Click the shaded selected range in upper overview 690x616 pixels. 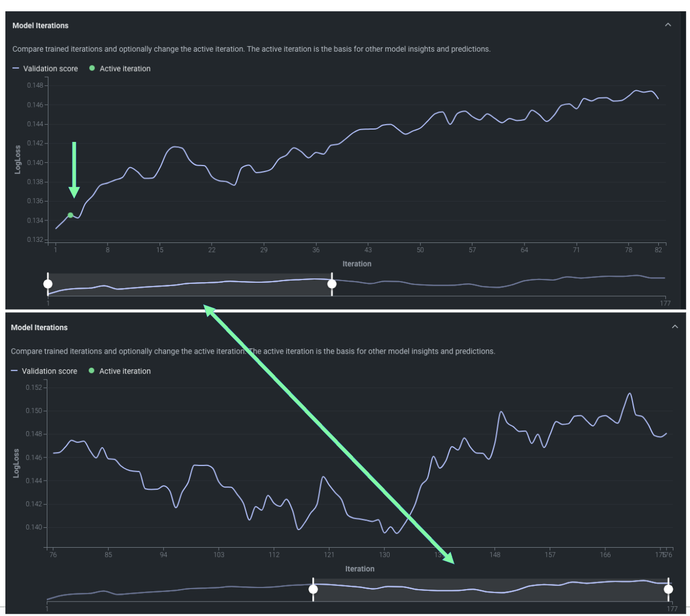tap(188, 285)
